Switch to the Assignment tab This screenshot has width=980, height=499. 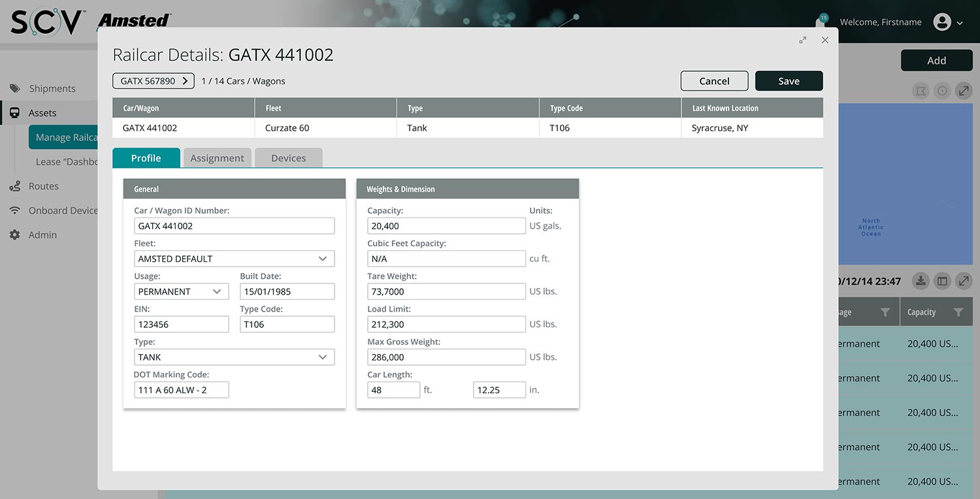tap(217, 158)
